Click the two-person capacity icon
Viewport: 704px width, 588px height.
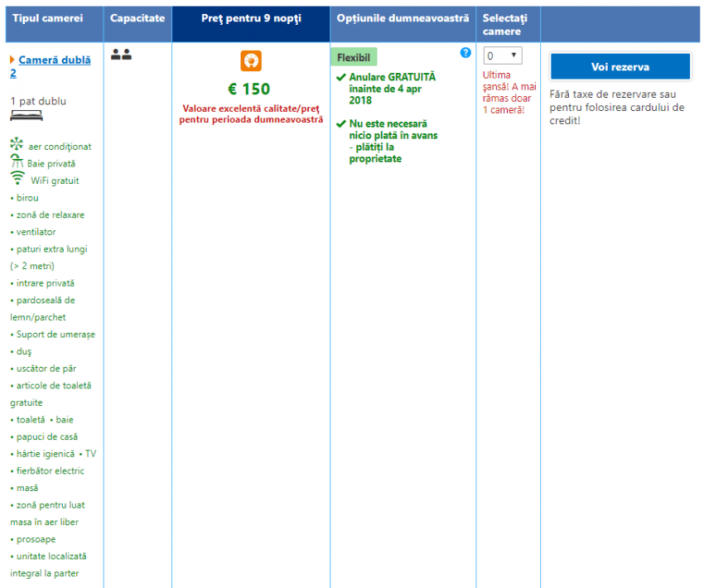(121, 55)
